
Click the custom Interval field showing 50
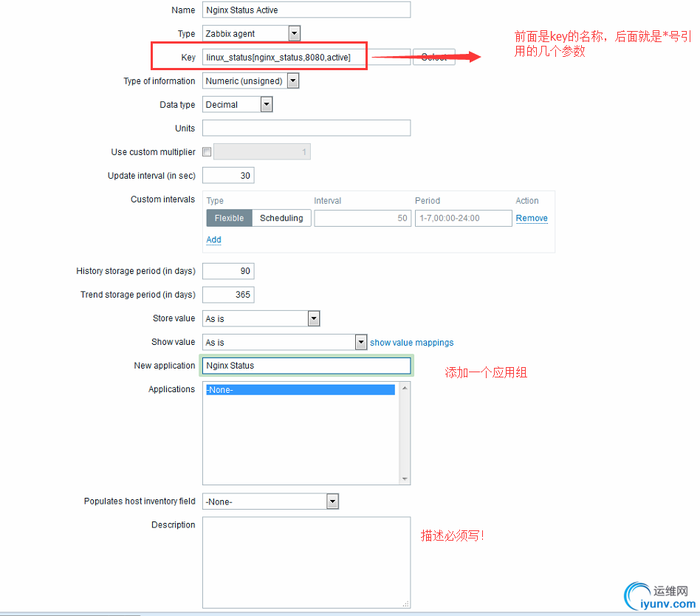tap(363, 218)
